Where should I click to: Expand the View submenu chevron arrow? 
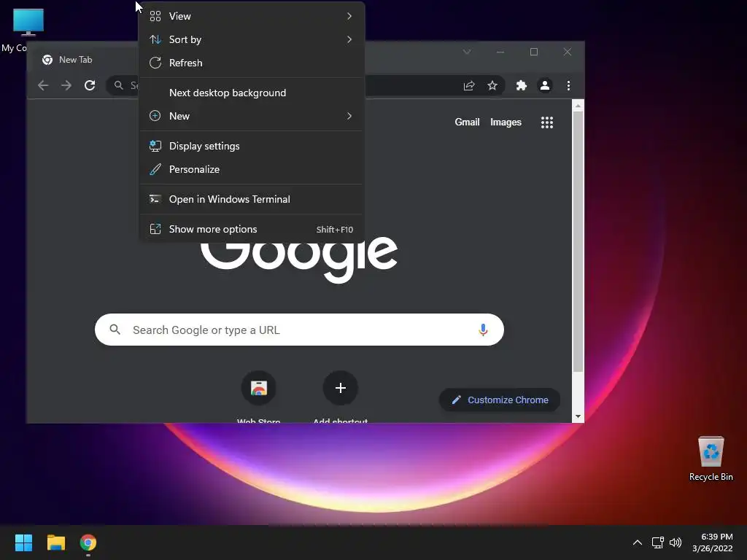tap(349, 16)
